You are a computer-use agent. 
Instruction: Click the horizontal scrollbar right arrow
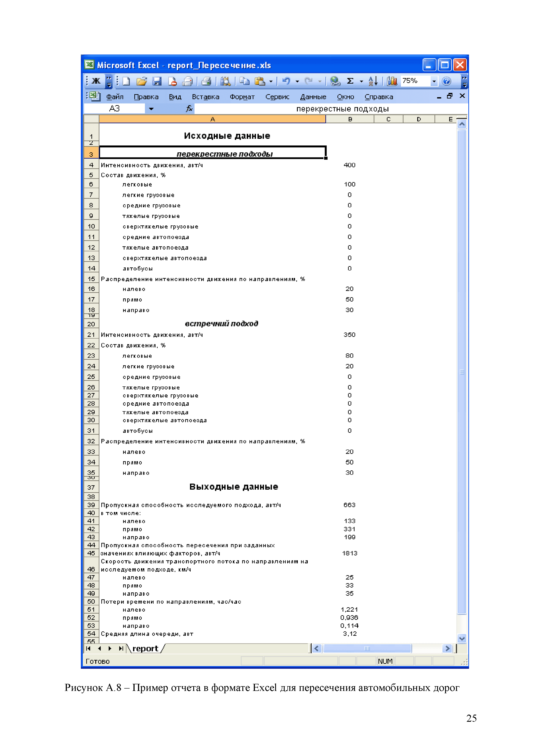[x=447, y=648]
